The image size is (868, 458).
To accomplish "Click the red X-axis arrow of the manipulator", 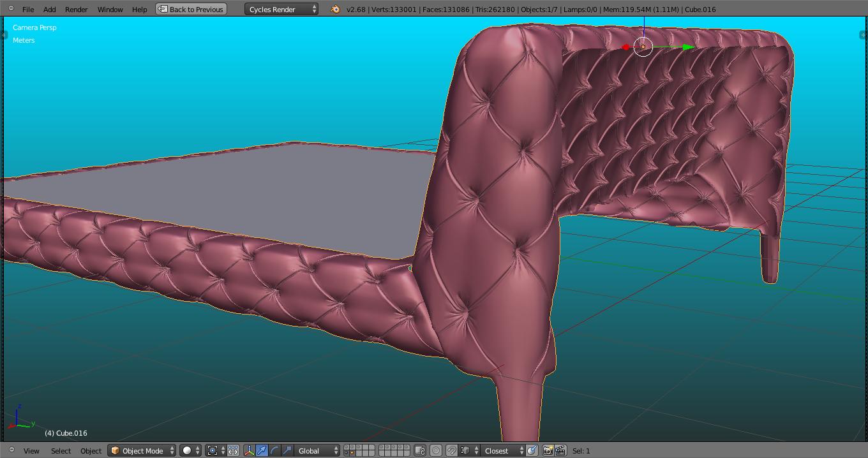I will (x=625, y=47).
